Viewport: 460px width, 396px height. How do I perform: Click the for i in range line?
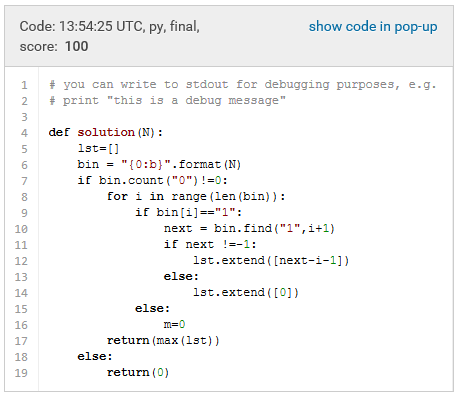coord(196,196)
